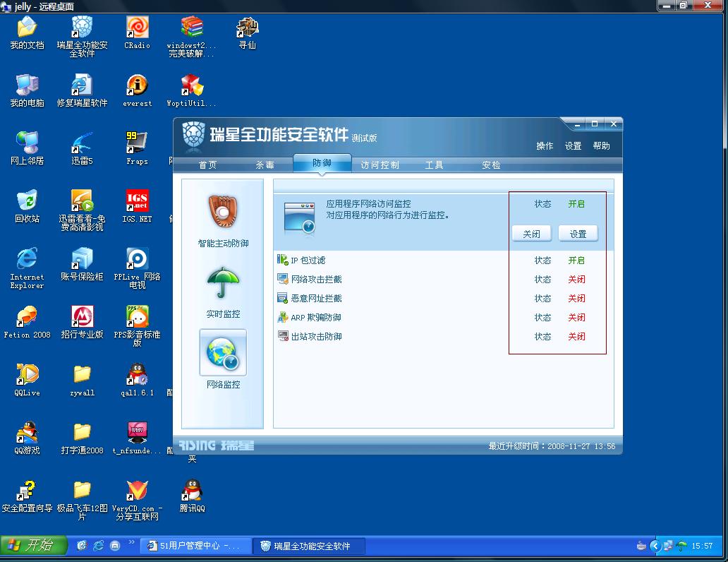Click the Rising lion shield logo
728x562 pixels.
193,136
